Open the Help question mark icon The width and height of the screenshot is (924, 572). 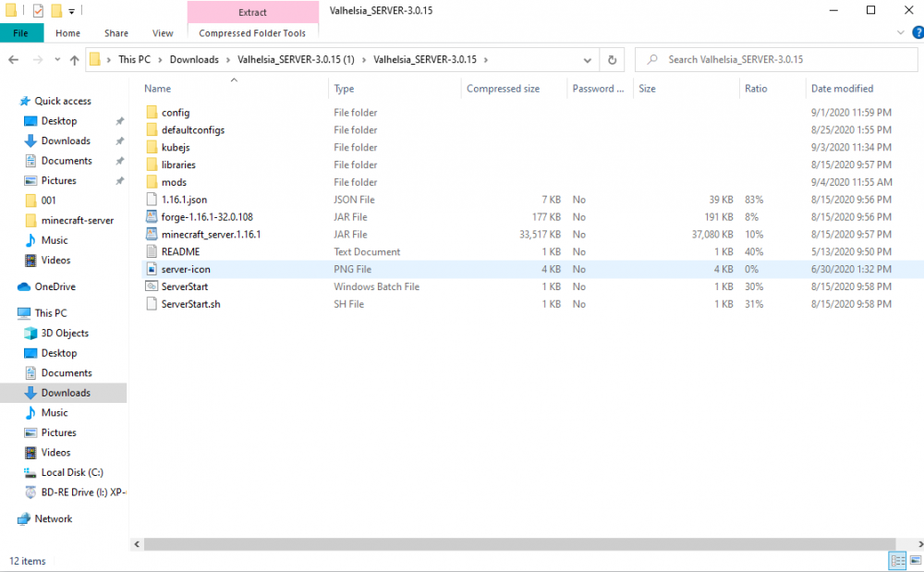point(916,32)
